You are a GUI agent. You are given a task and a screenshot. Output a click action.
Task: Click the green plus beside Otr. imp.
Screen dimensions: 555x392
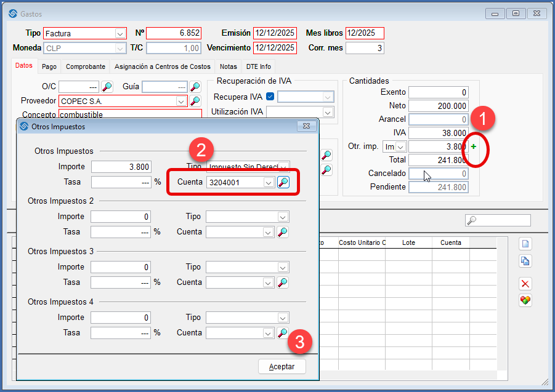click(474, 146)
